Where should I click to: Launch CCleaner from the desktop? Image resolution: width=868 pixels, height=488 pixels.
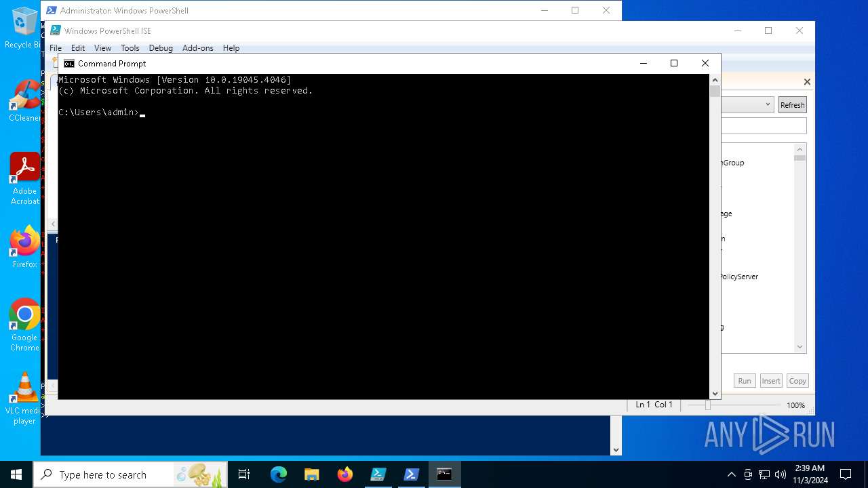(24, 102)
